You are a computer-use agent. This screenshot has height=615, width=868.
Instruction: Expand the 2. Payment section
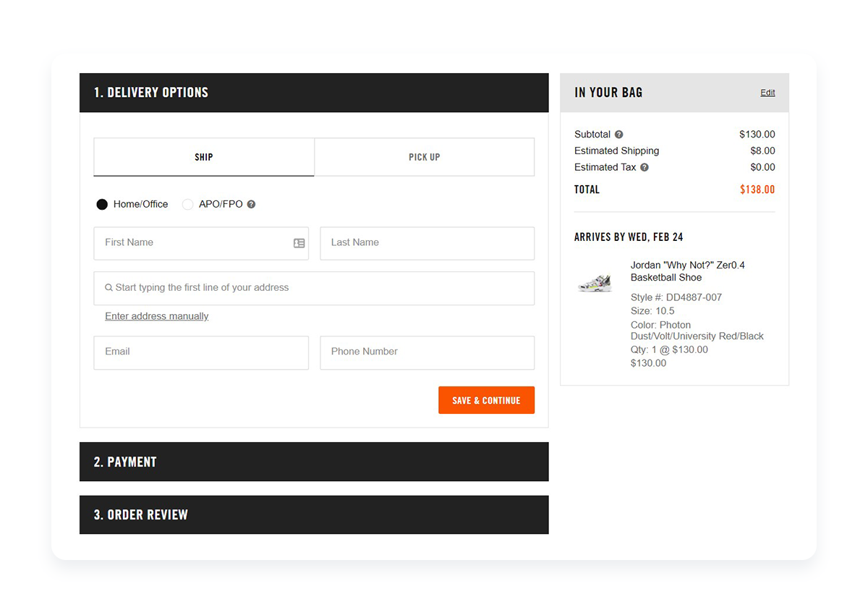click(x=314, y=462)
